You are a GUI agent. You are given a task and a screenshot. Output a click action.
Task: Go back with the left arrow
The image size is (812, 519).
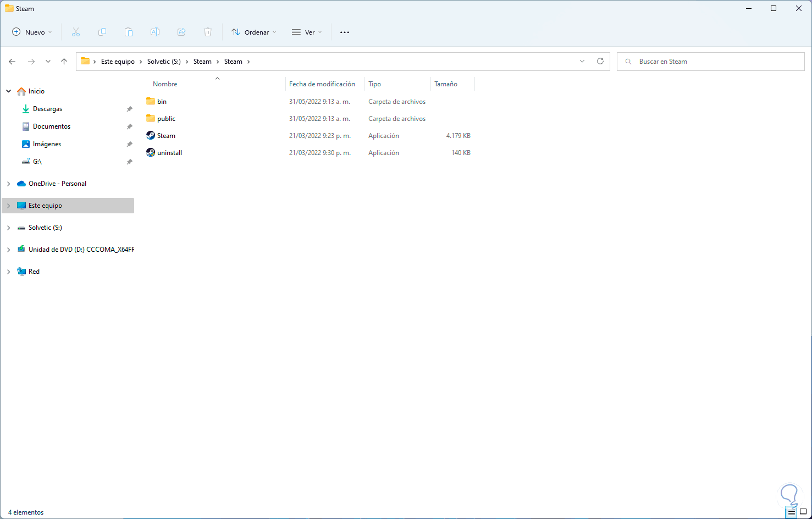coord(12,62)
